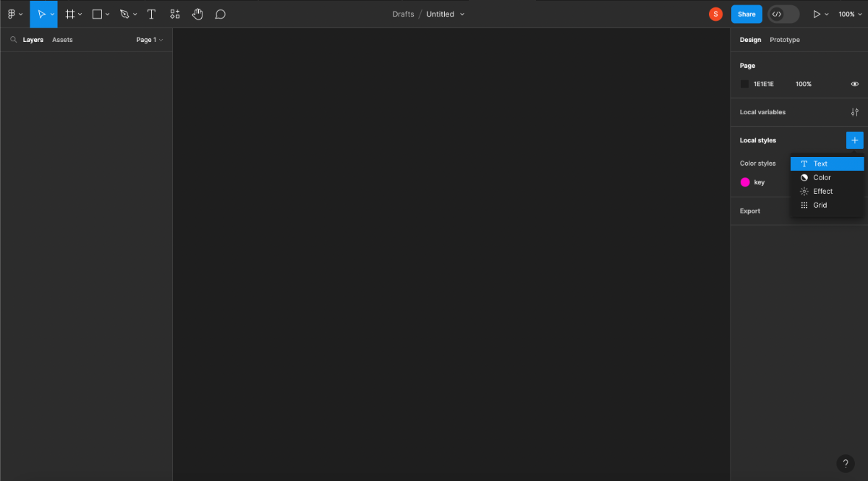This screenshot has width=868, height=481.
Task: Open the Frame tool dropdown arrow
Action: 80,14
